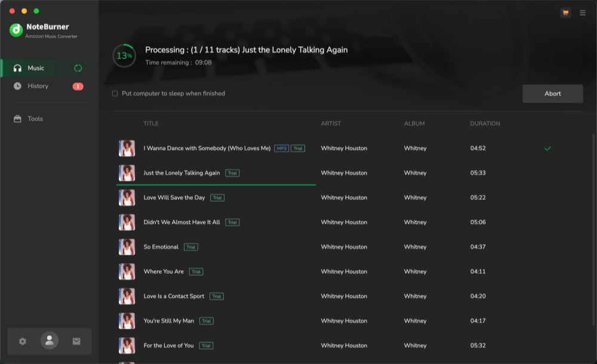Select track title For the Love of You
Image resolution: width=597 pixels, height=364 pixels.
[169, 346]
